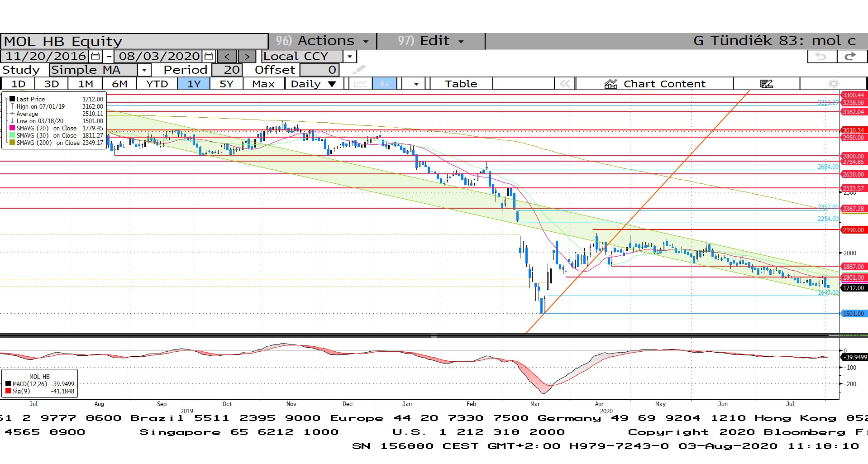Switch to line chart icon
868x464 pixels.
click(361, 84)
